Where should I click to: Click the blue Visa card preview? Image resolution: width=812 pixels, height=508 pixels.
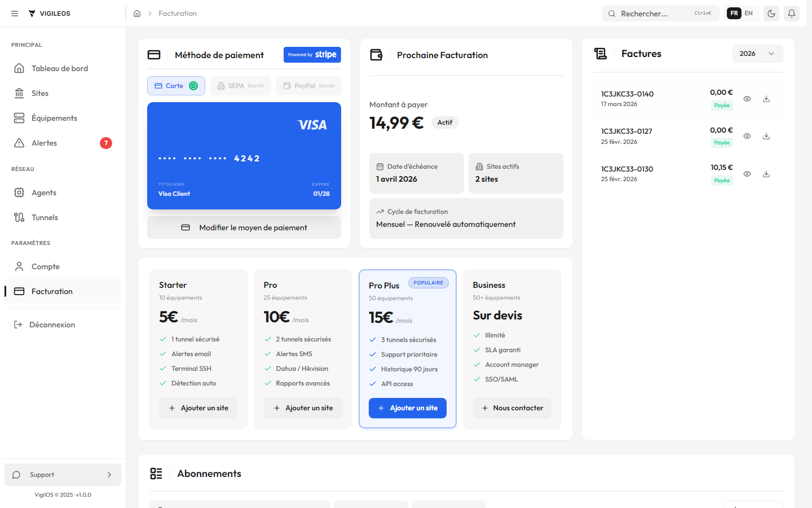click(244, 156)
